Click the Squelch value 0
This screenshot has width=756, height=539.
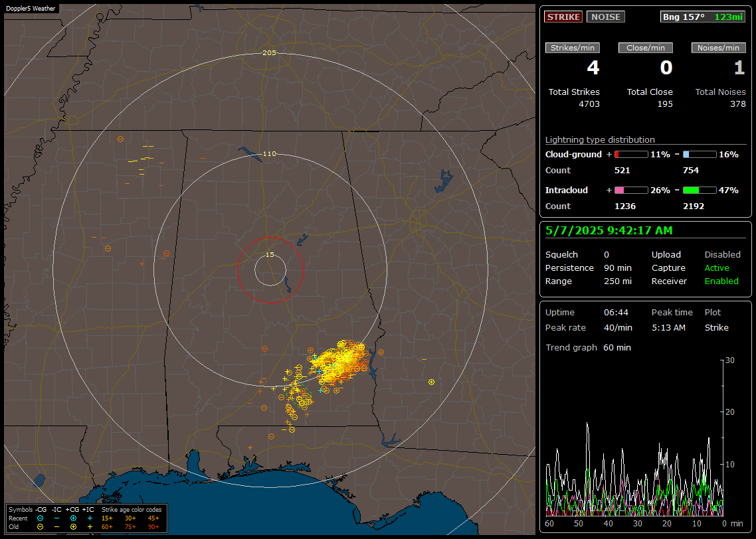tap(607, 255)
